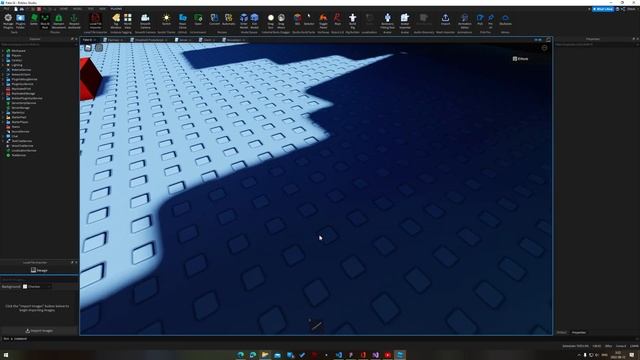Select ServerScriptService in Explorer
640x360 pixels.
[x=24, y=103]
